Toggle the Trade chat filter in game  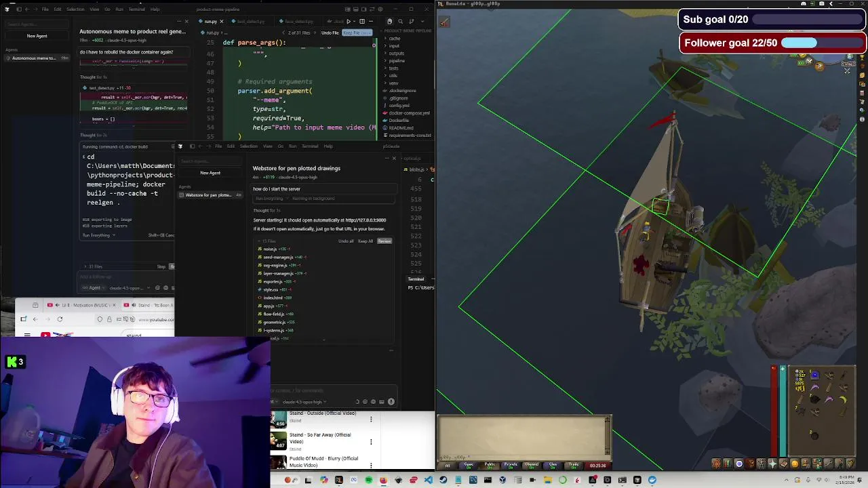[574, 465]
